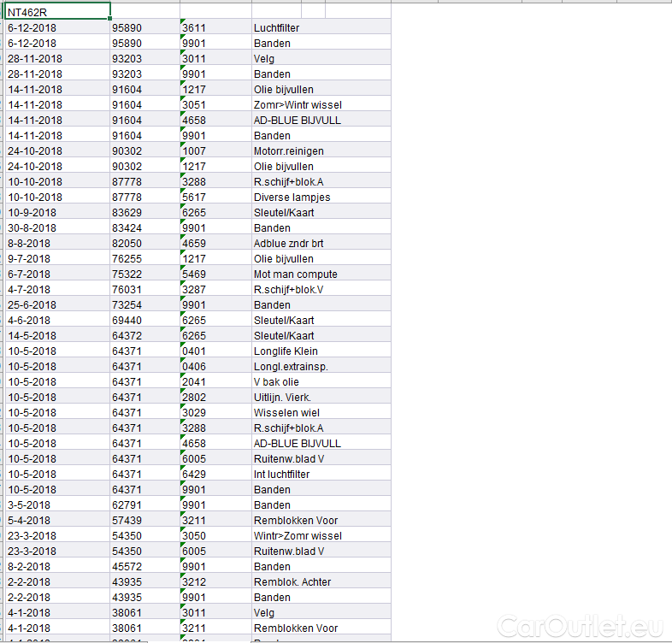Click the Wisselen wiel cell

286,412
